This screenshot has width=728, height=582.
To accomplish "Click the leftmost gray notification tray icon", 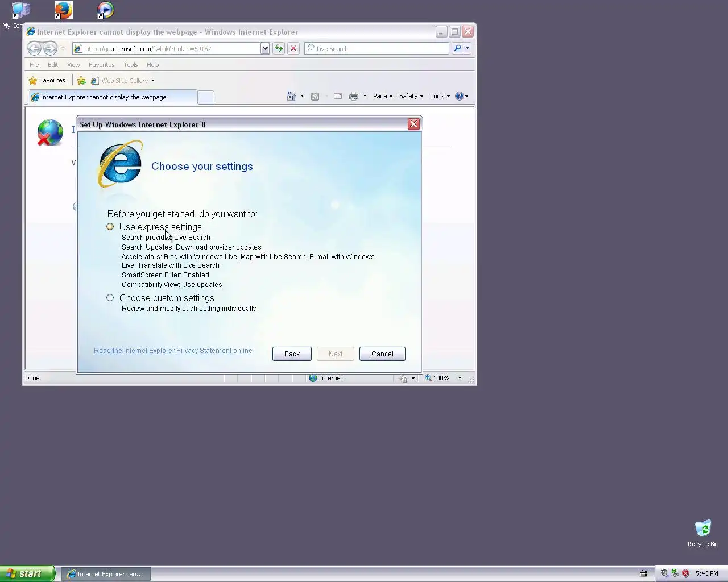I will [664, 573].
